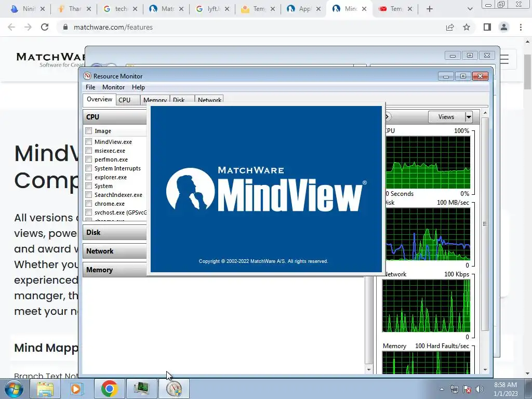This screenshot has height=399, width=532.
Task: Click the graph pane vertical scrollbar
Action: coord(485,224)
